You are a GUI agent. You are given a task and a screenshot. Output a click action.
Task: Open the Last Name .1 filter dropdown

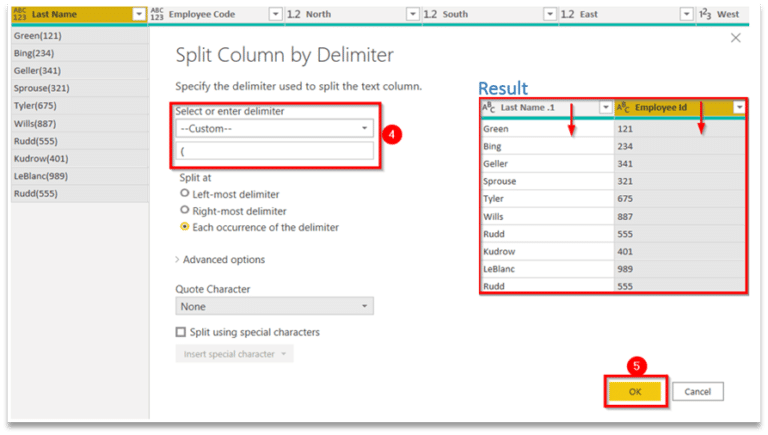click(606, 107)
